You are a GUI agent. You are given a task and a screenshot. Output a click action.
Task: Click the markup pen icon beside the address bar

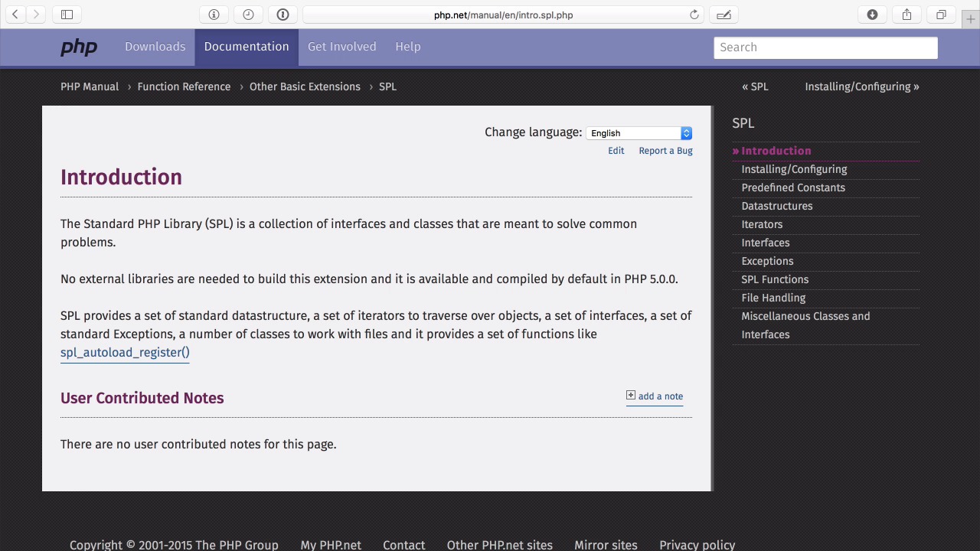tap(724, 15)
